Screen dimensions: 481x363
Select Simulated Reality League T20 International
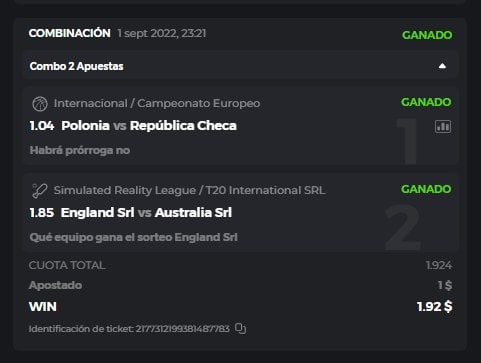pos(189,190)
